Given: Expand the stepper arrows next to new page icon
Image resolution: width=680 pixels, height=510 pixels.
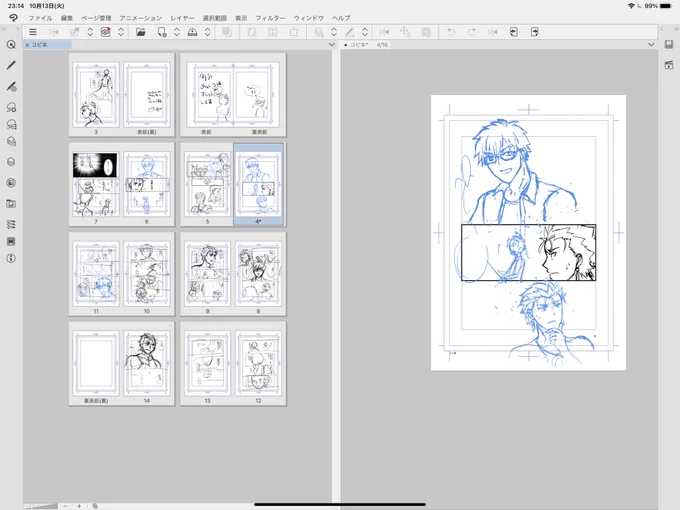Looking at the screenshot, I should point(177,32).
